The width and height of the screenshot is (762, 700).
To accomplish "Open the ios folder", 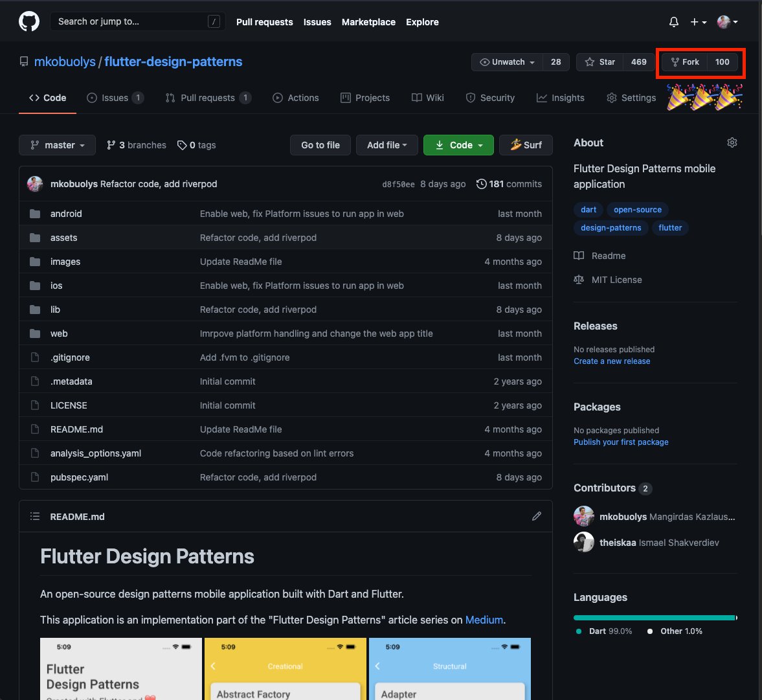I will pos(56,286).
